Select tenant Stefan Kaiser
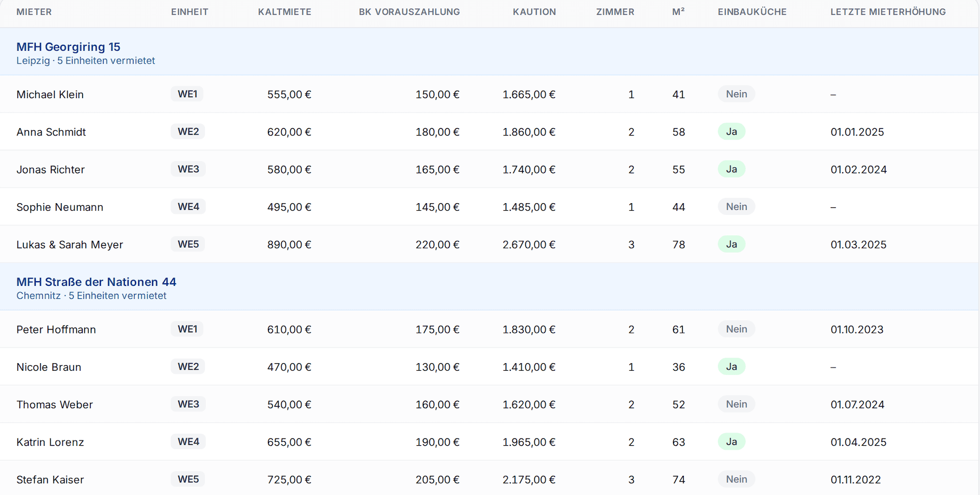The height and width of the screenshot is (495, 980). pyautogui.click(x=50, y=480)
